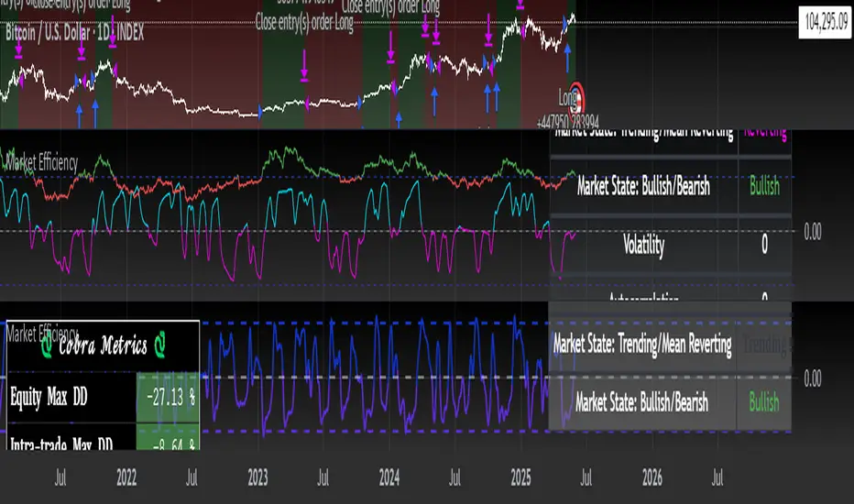Click the green Bullish value in middle table
The image size is (854, 504).
[x=764, y=187]
